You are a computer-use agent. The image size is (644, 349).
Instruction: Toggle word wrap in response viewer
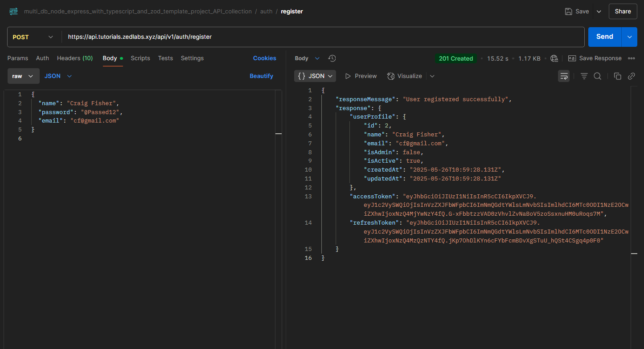564,76
